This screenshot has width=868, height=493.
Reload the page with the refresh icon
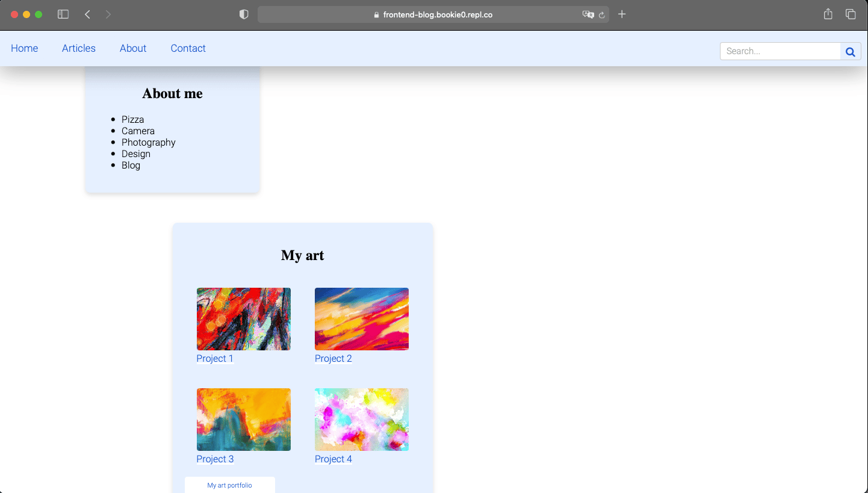click(x=601, y=15)
